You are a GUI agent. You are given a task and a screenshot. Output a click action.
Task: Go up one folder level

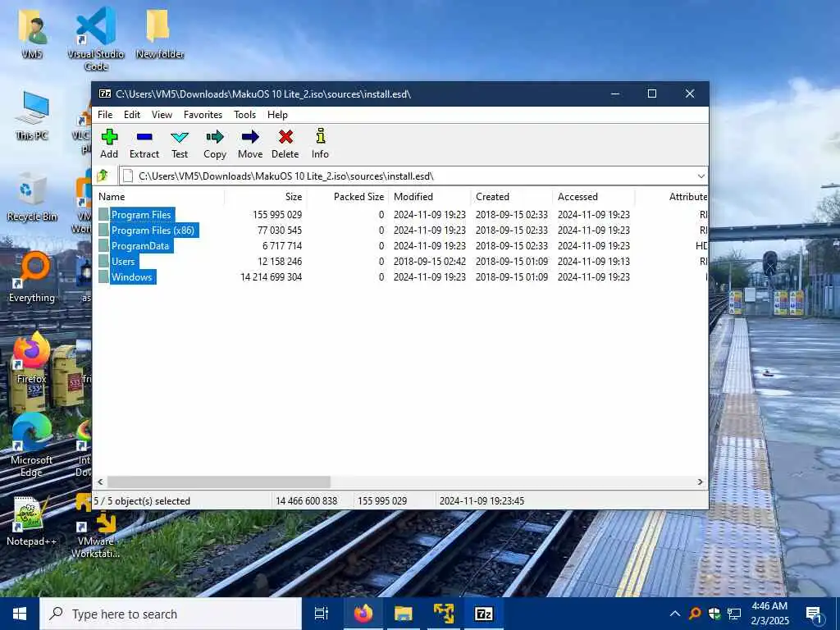103,176
